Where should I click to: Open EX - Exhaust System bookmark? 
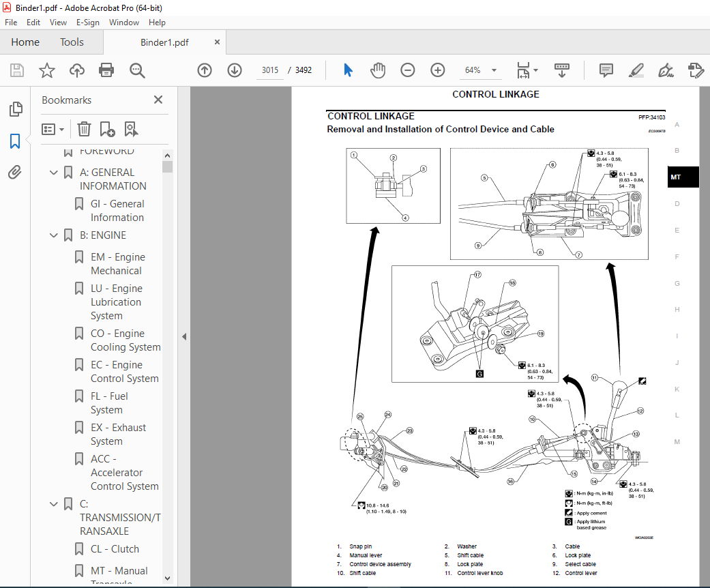(x=118, y=435)
